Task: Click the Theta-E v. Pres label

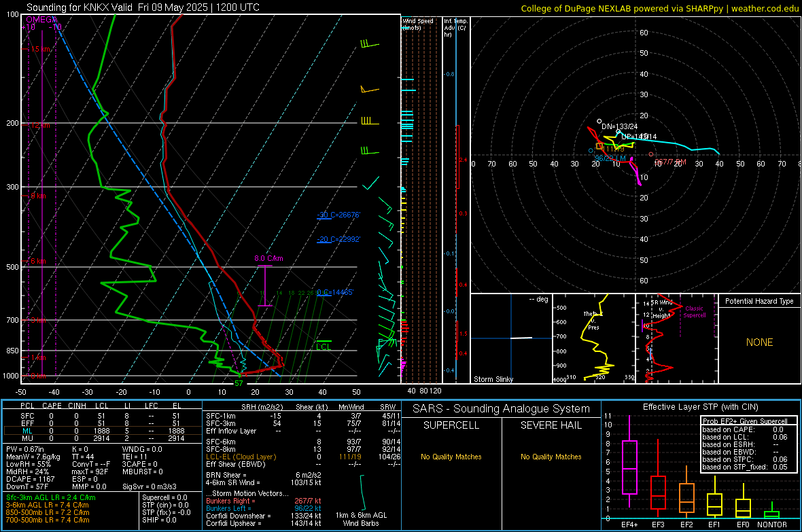Action: [593, 320]
